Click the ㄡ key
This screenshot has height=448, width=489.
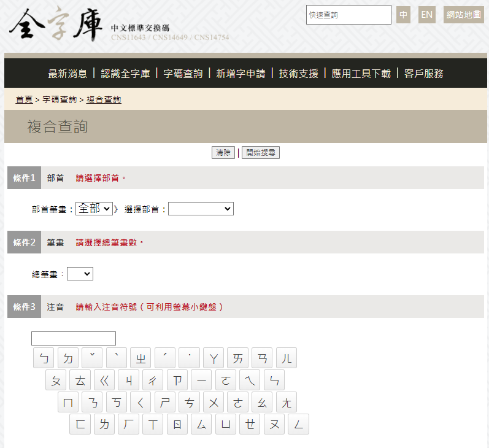pyautogui.click(x=274, y=424)
